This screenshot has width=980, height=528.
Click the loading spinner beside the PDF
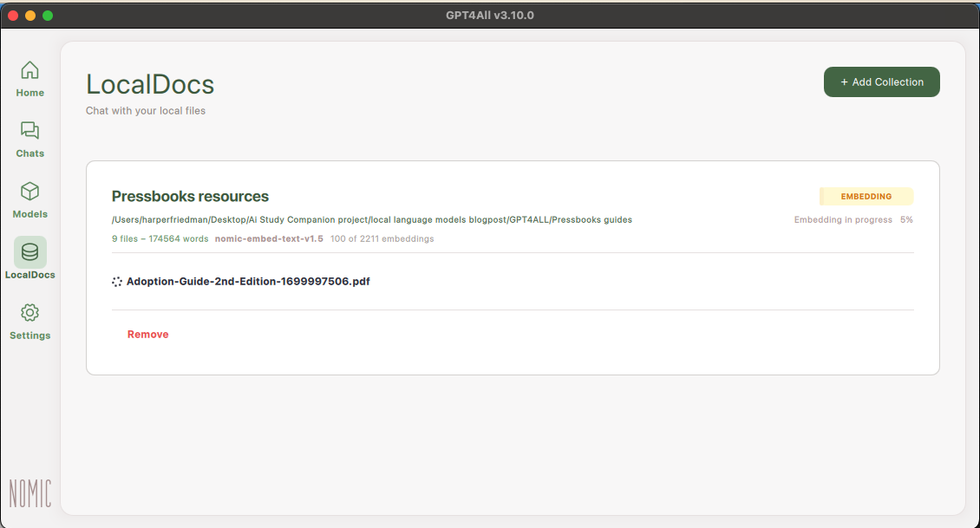(117, 282)
